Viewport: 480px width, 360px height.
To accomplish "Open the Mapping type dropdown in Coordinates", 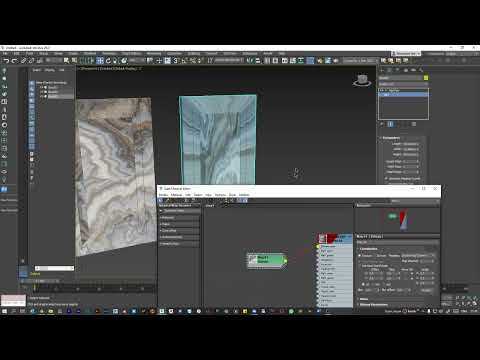I will [418, 256].
